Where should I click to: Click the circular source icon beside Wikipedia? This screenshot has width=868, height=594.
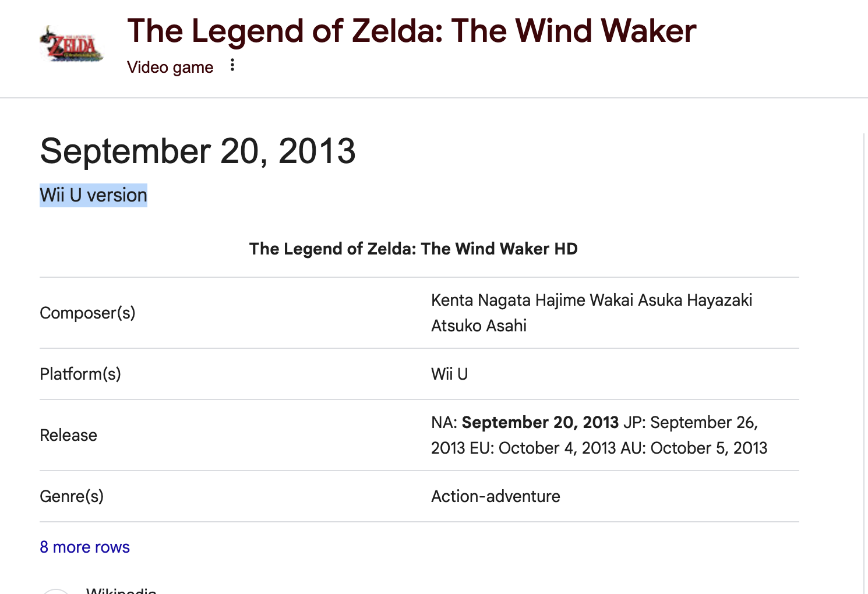57,591
